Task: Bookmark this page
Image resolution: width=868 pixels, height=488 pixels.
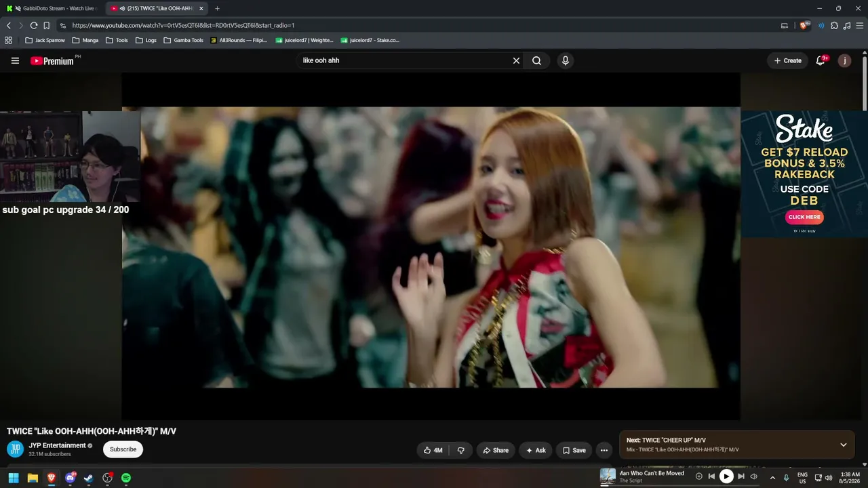Action: point(46,25)
